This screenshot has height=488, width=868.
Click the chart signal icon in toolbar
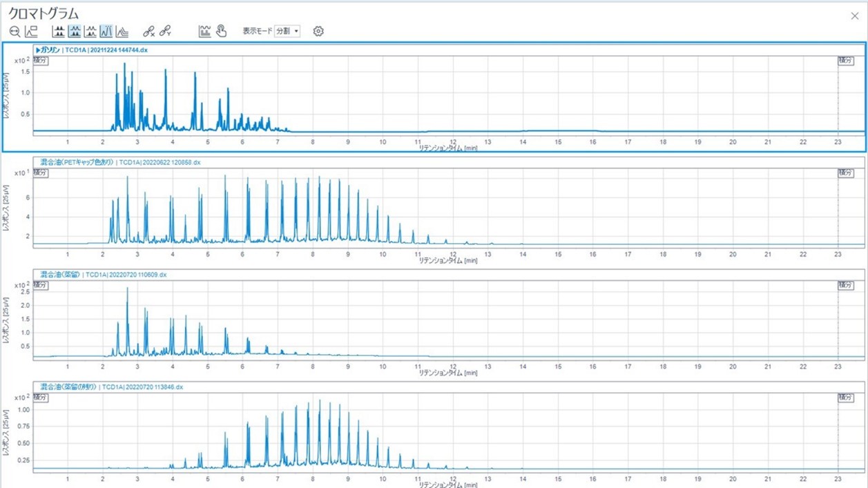pyautogui.click(x=205, y=31)
